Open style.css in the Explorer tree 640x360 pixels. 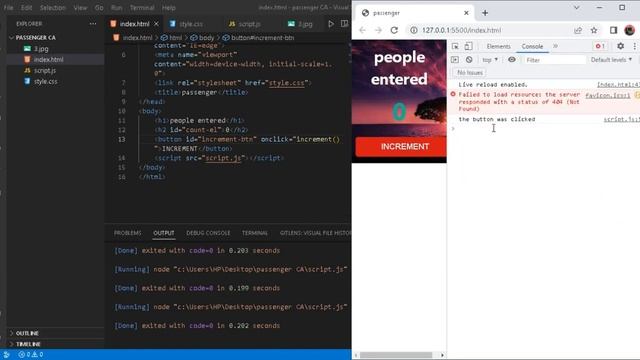[45, 81]
